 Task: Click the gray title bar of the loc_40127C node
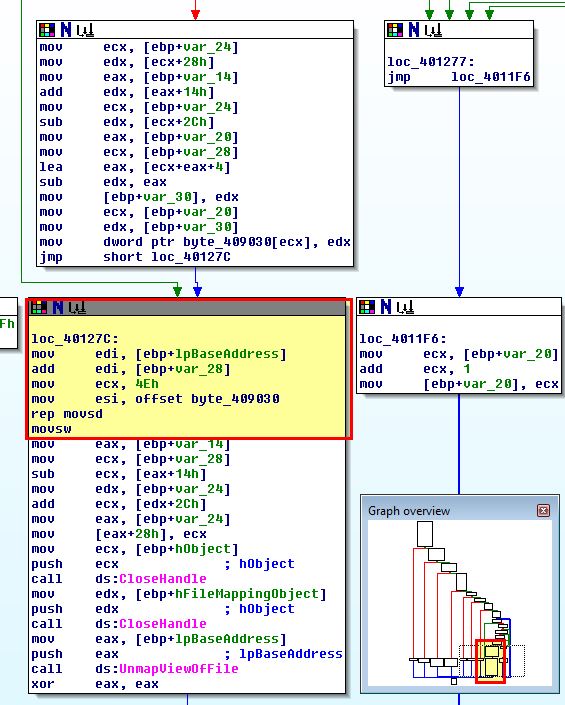(x=188, y=308)
